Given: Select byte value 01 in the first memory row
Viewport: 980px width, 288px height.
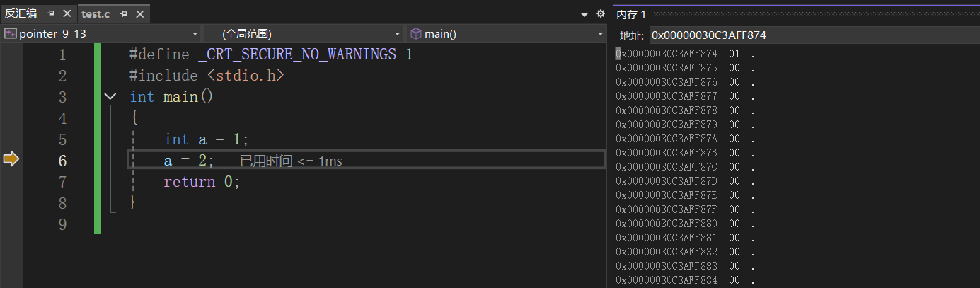Looking at the screenshot, I should click(734, 54).
